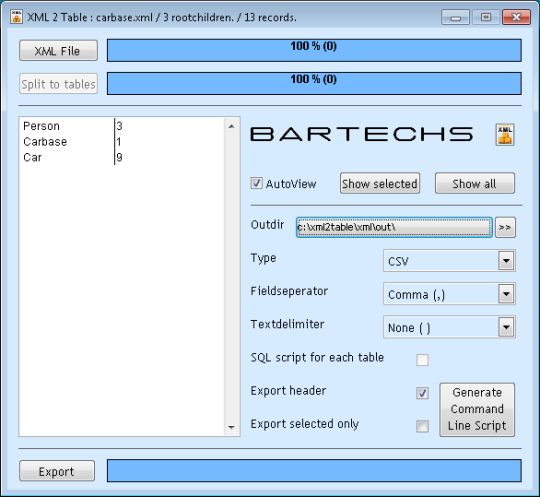Select the Person row in the table list
Image resolution: width=540 pixels, height=497 pixels.
pyautogui.click(x=122, y=126)
